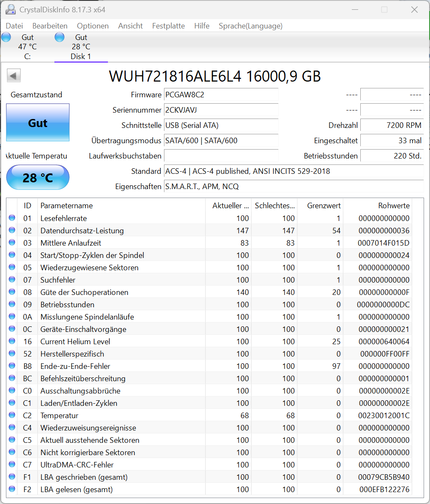Click the status orb of Wiederzuweisungsereignisse row
The image size is (430, 504).
pyautogui.click(x=12, y=427)
